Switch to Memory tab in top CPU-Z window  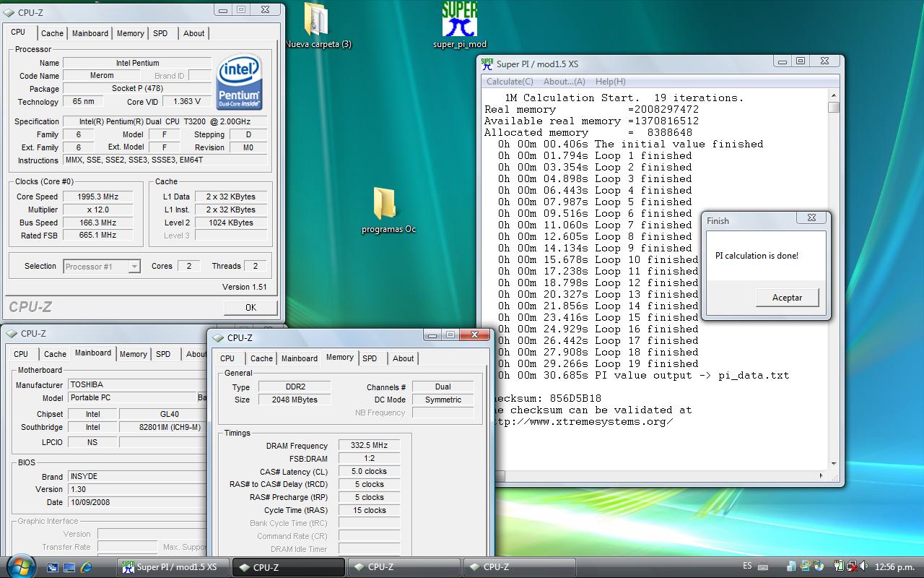coord(130,33)
